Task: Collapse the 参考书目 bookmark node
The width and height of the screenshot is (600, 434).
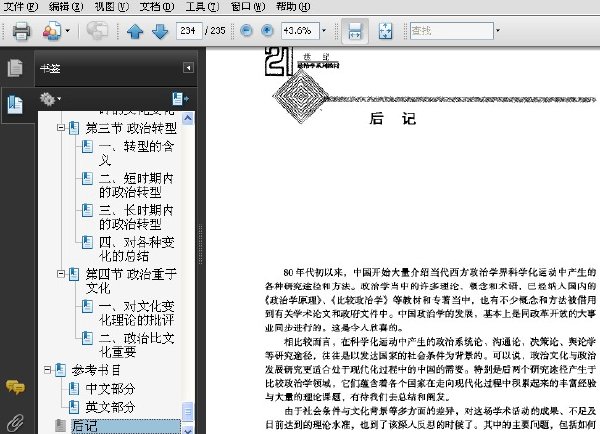Action: click(x=47, y=370)
